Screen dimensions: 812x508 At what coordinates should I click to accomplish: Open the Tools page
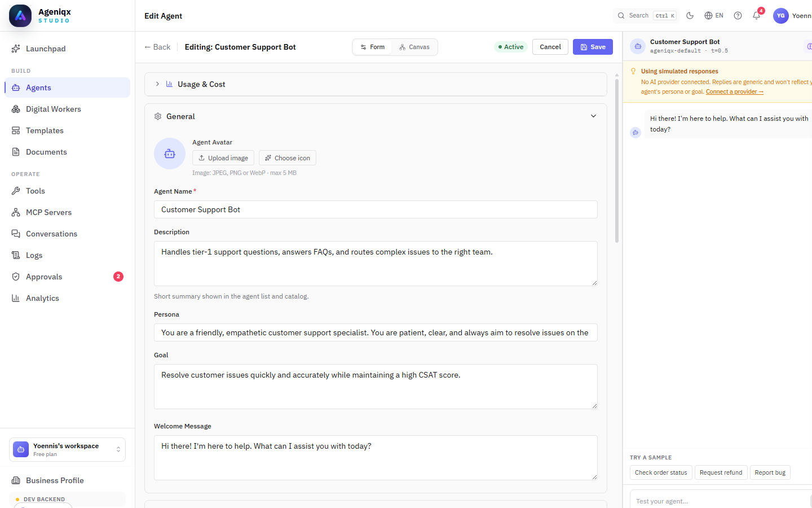point(67,191)
